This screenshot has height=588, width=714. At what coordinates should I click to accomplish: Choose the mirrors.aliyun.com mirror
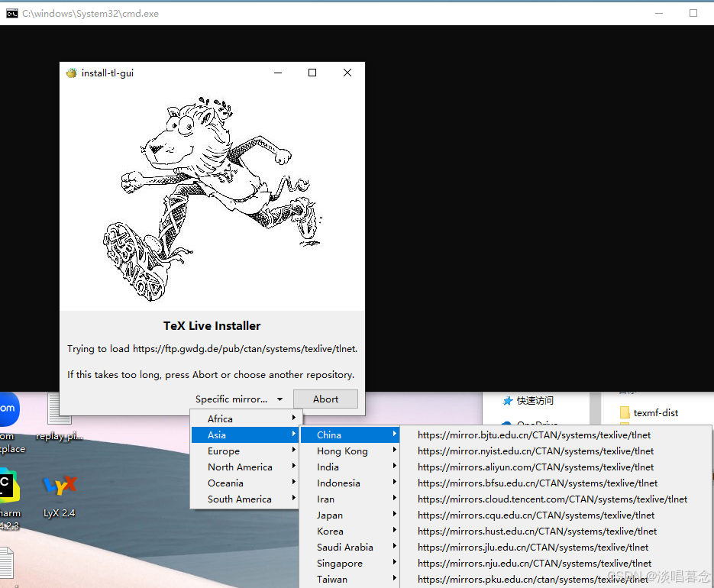(555, 467)
